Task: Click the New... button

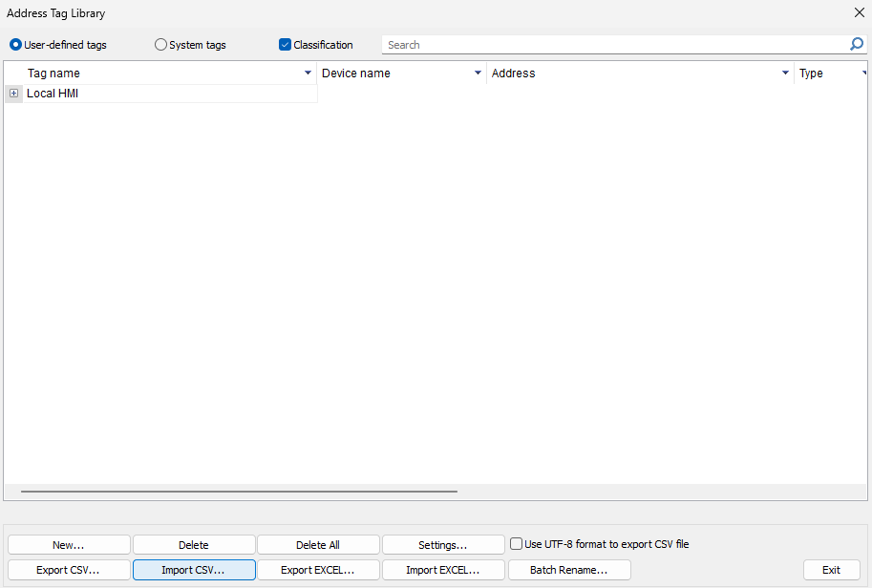Action: [x=69, y=545]
